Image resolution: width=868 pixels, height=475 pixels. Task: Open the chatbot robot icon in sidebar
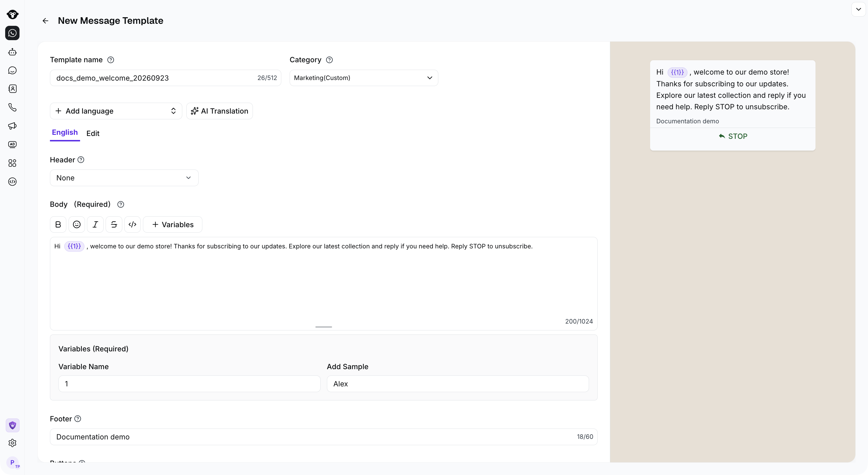point(12,52)
